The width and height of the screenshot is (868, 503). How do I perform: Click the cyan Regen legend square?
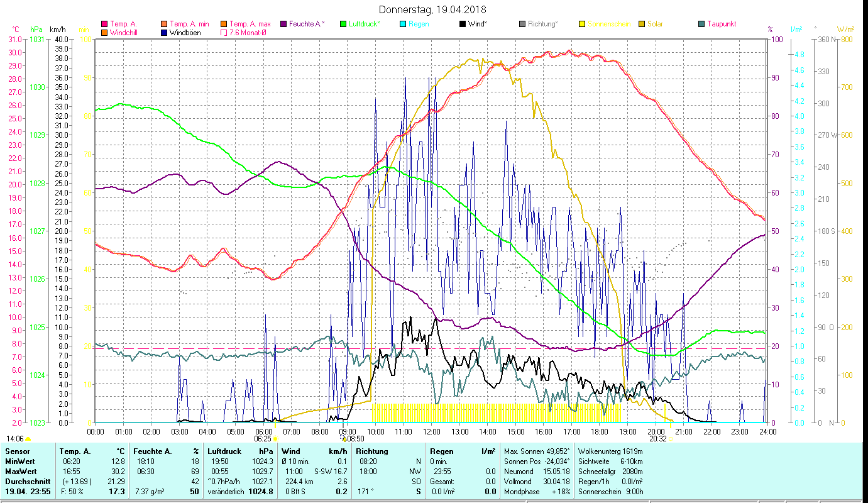(402, 25)
